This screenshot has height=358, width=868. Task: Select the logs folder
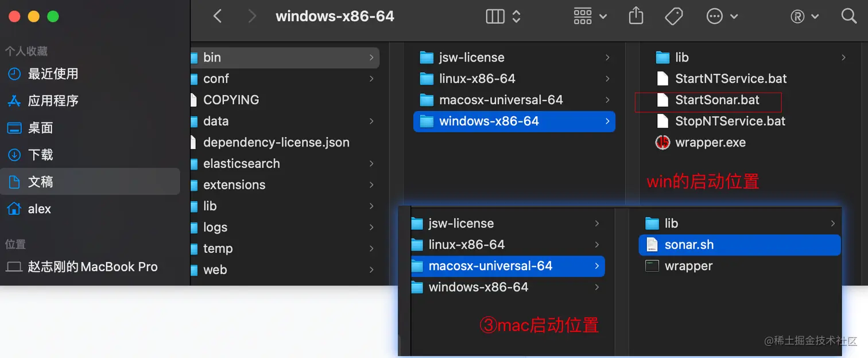click(285, 228)
